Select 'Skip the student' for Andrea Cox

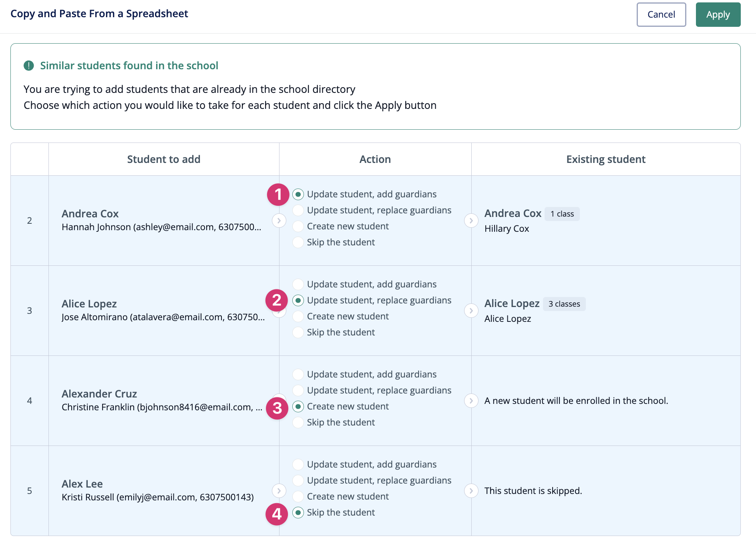point(298,242)
